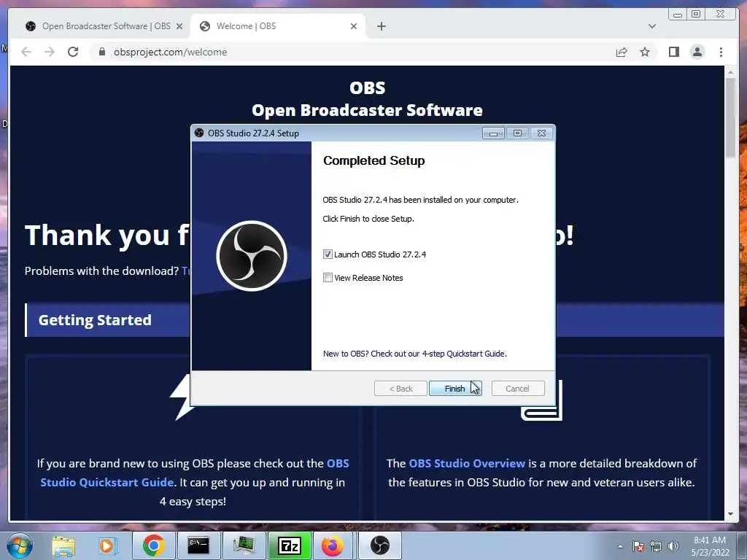Reload the obsproject.com page
The image size is (747, 560).
(x=73, y=52)
